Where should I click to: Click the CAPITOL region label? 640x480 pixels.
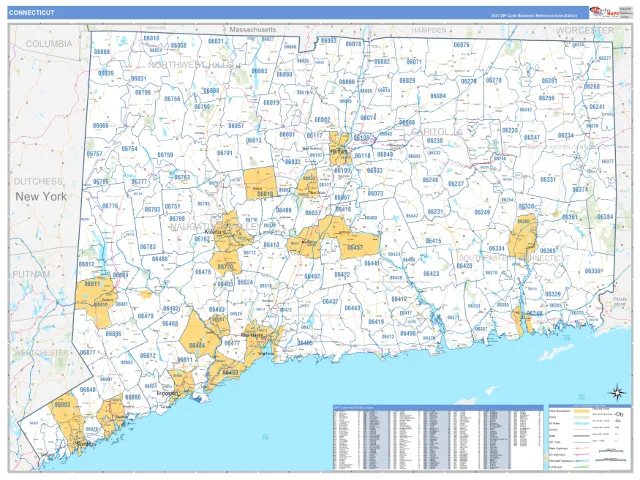pyautogui.click(x=431, y=132)
